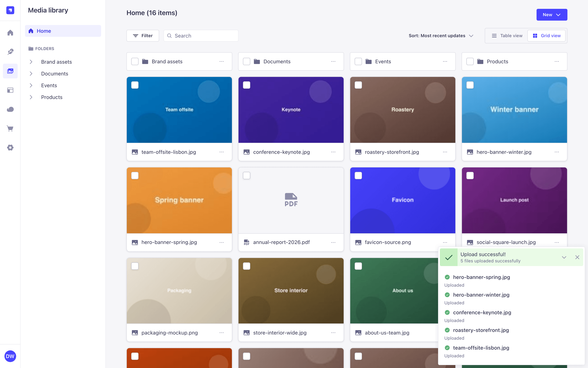Open more actions for store-interior-wide.jpg
Image resolution: width=588 pixels, height=368 pixels.
point(333,333)
